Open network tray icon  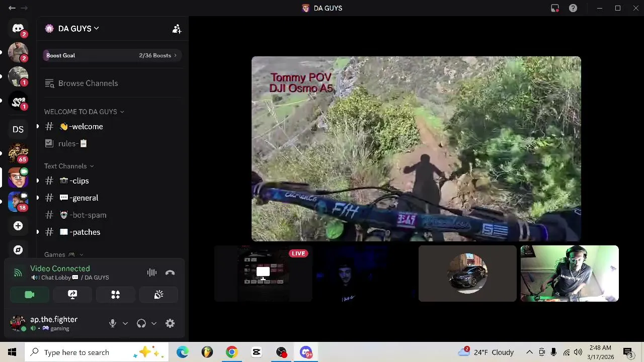coord(567,352)
